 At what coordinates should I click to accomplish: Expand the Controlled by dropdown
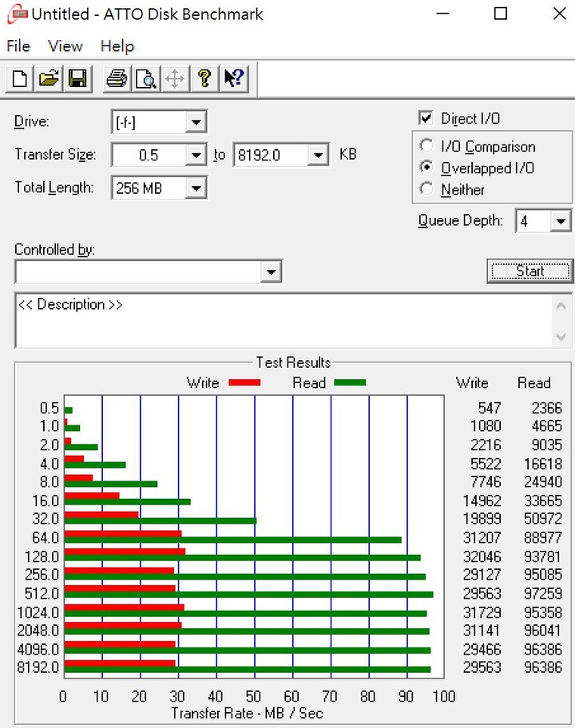tap(272, 271)
